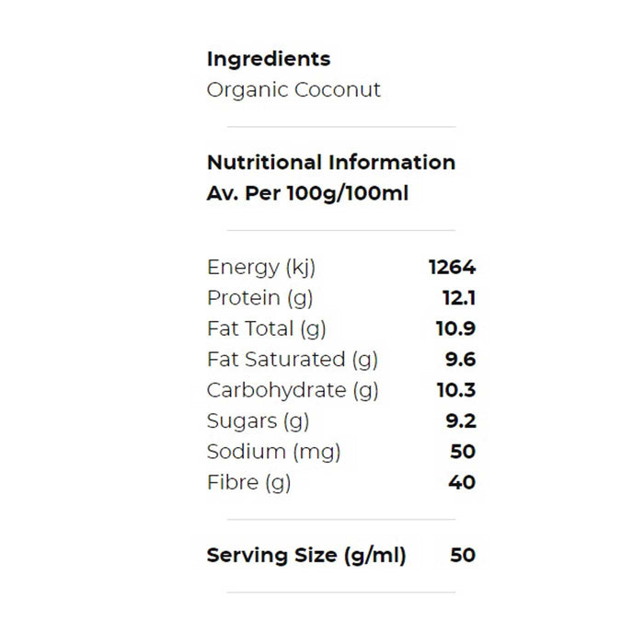644x644 pixels.
Task: Click the Nutritional Information heading
Action: 331,163
